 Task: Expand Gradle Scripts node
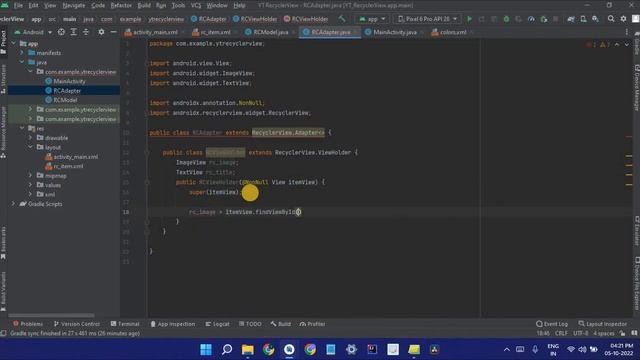(13, 204)
